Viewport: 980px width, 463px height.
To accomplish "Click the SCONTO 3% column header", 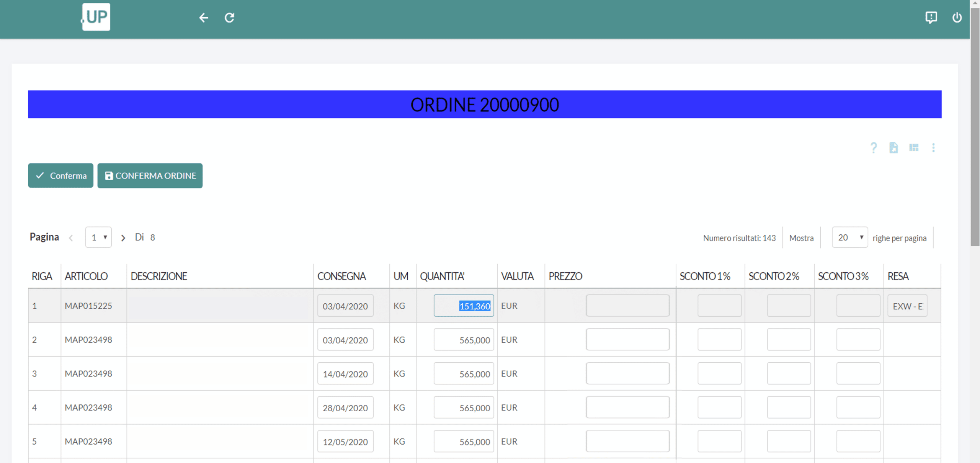I will click(x=843, y=276).
